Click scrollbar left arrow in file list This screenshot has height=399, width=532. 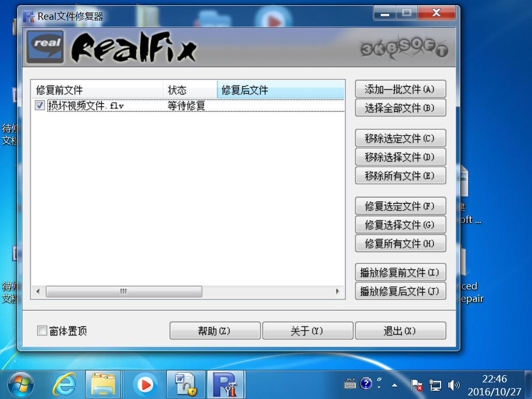(x=38, y=291)
